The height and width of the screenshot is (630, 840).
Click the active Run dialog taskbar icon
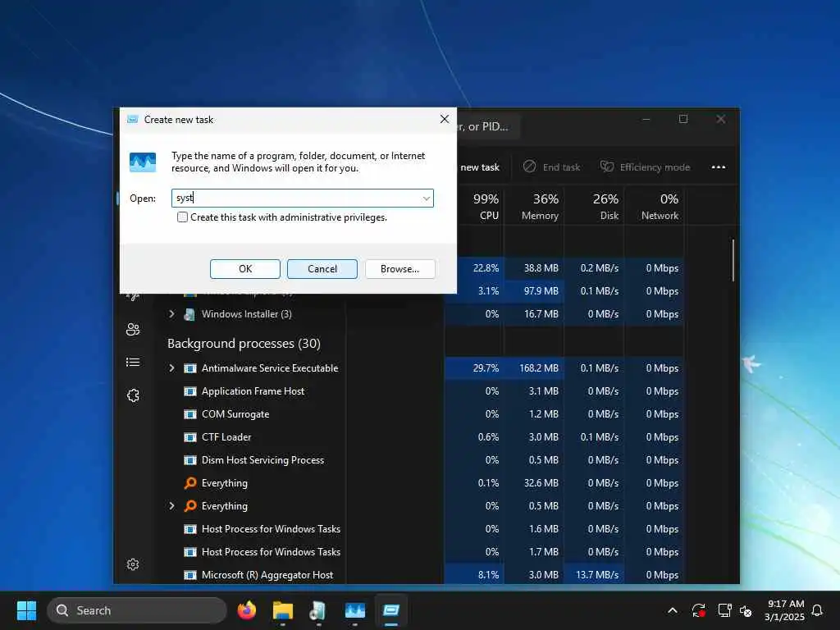(391, 610)
